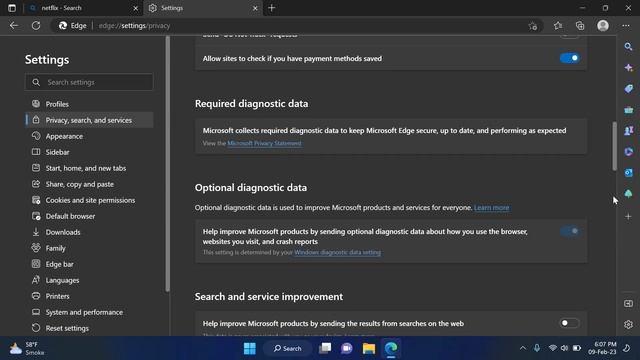
Task: Open Windows diagnostic data setting link
Action: (338, 252)
